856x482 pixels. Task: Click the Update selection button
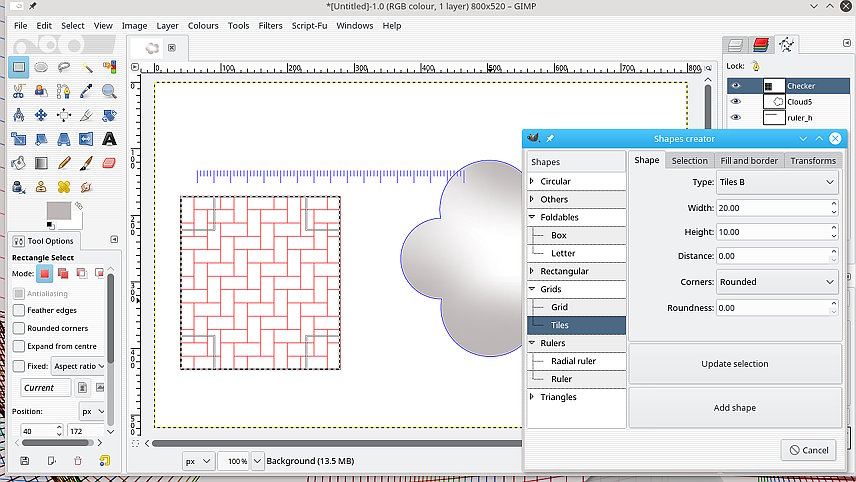click(735, 364)
